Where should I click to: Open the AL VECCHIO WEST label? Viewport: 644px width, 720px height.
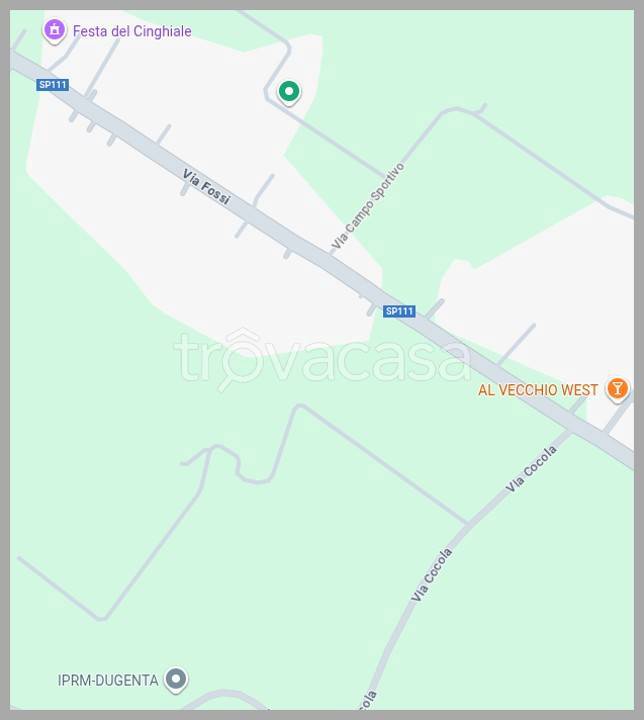(538, 390)
